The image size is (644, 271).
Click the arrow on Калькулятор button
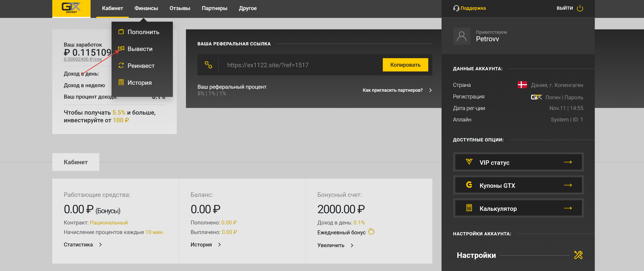(568, 208)
